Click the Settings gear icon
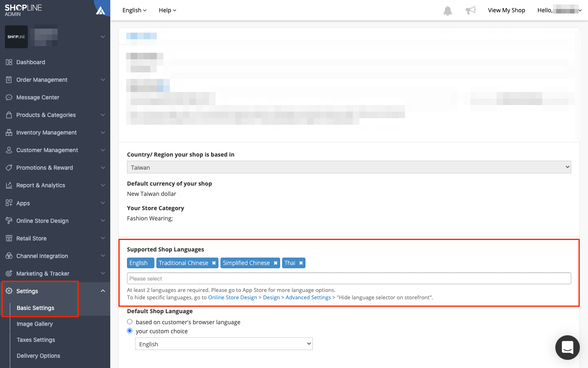 [x=9, y=291]
